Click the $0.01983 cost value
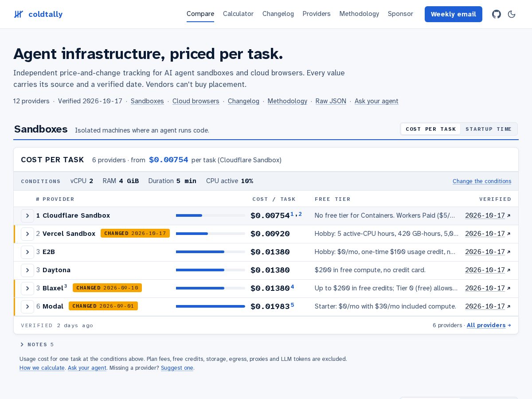 [x=270, y=306]
